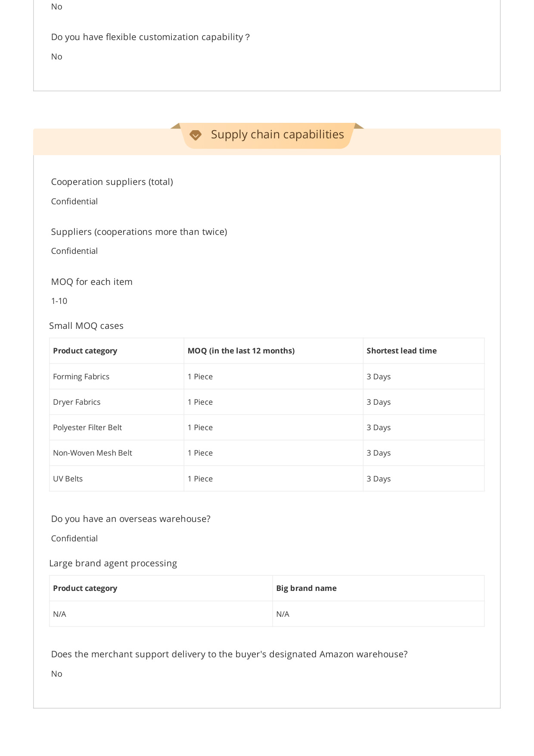This screenshot has width=534, height=756.
Task: Select the overseas warehouse question text
Action: click(x=131, y=519)
